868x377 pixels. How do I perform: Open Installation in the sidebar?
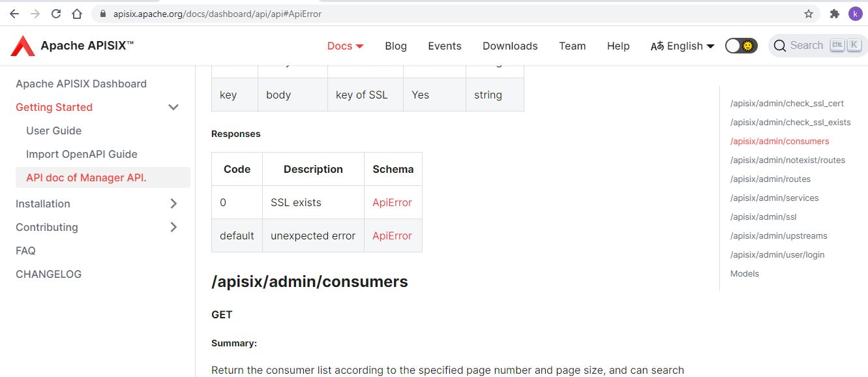click(43, 204)
